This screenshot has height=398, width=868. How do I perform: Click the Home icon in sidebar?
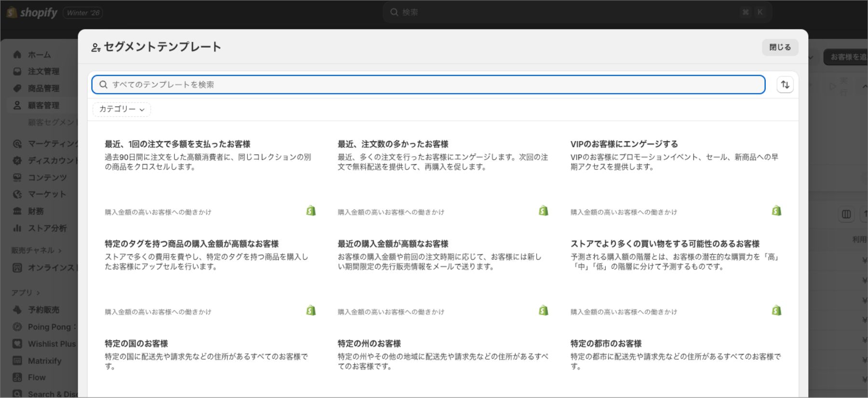[x=17, y=54]
